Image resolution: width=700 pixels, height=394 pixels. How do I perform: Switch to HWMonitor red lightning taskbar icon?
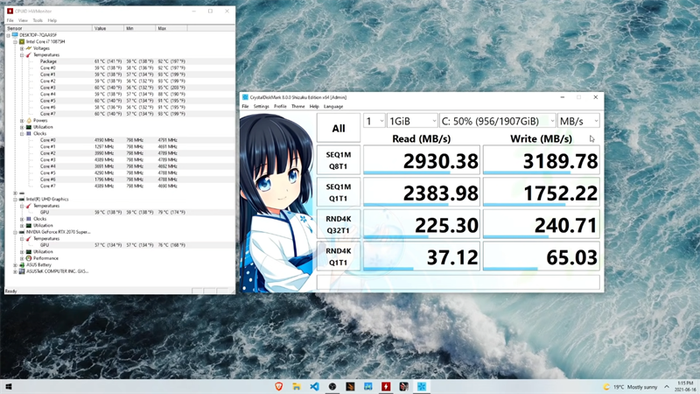pos(386,386)
